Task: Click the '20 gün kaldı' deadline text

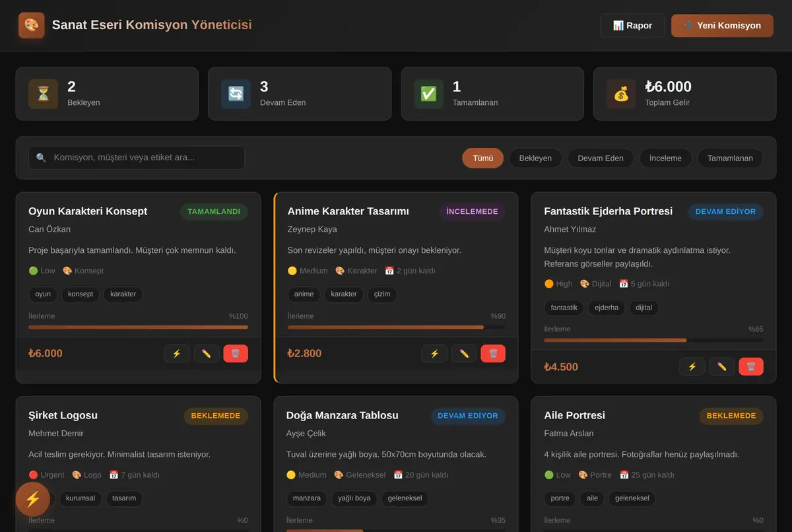Action: coord(421,475)
